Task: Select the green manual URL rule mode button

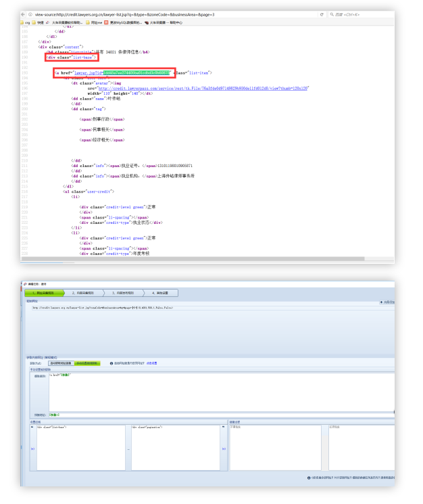Action: 88,363
